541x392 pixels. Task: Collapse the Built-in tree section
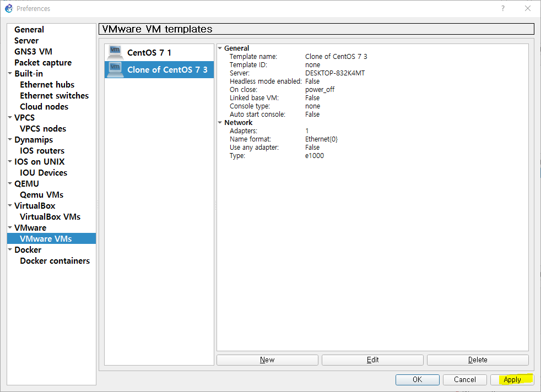(10, 73)
